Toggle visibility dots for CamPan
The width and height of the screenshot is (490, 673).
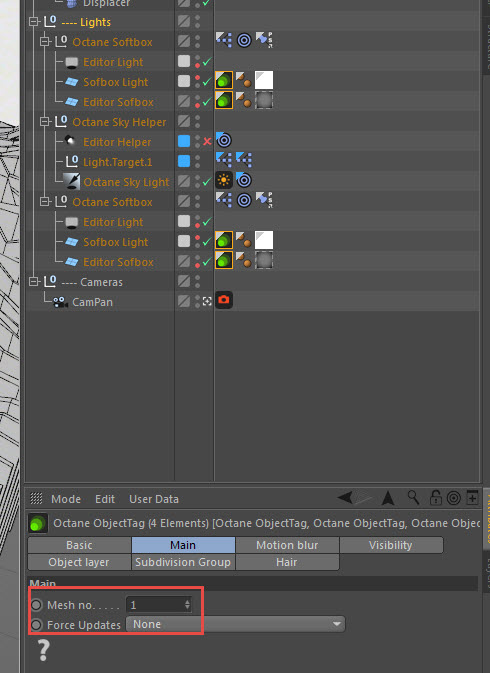[x=197, y=301]
